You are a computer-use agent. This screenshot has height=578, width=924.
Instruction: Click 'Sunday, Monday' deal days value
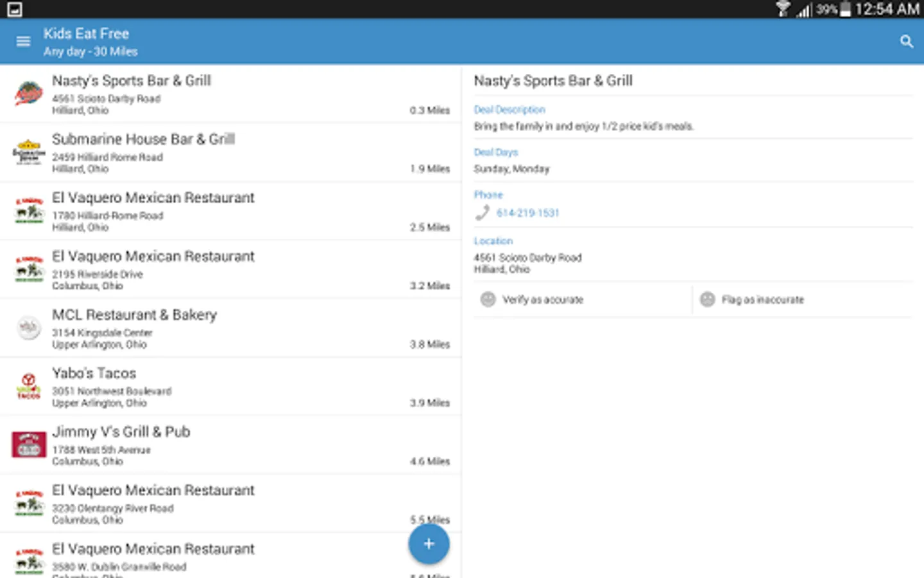pos(512,169)
